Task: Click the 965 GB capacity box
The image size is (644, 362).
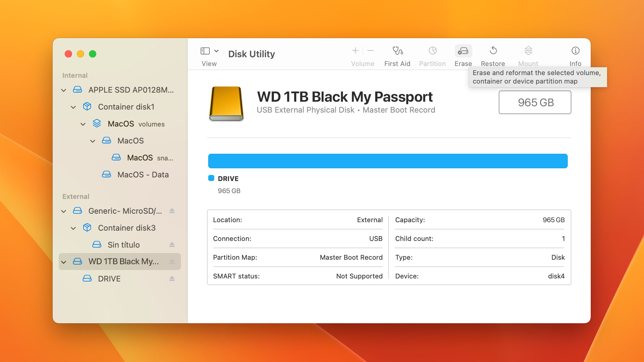Action: pos(535,102)
